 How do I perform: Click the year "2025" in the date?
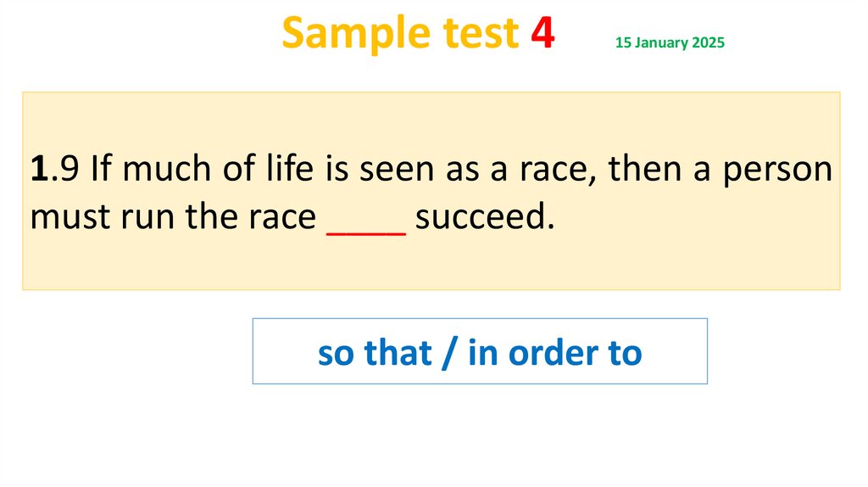[708, 42]
